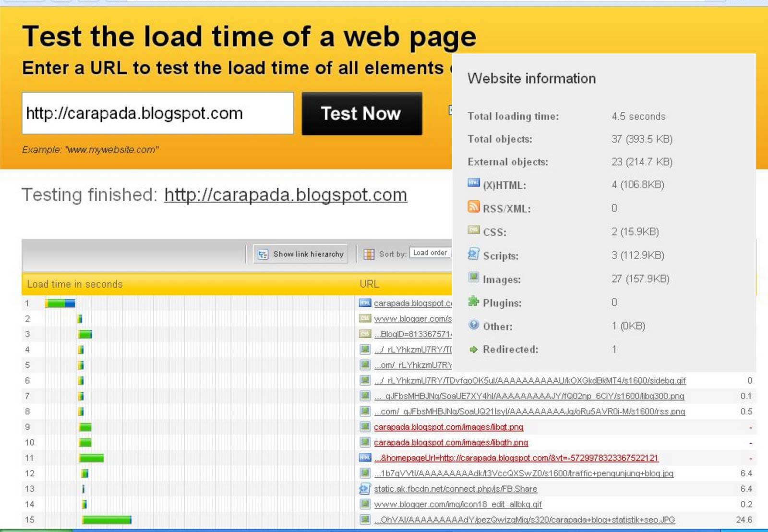The image size is (768, 532).
Task: Click the image icon beside carapada+blog+statistik+seo.JPG
Action: [365, 520]
